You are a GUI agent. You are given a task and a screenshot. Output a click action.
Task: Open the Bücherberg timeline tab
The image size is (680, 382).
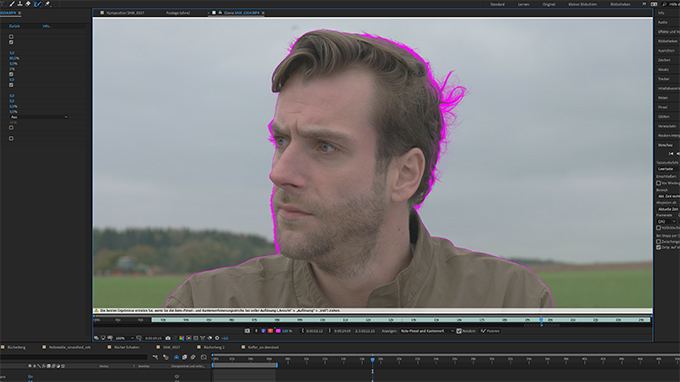(16, 347)
